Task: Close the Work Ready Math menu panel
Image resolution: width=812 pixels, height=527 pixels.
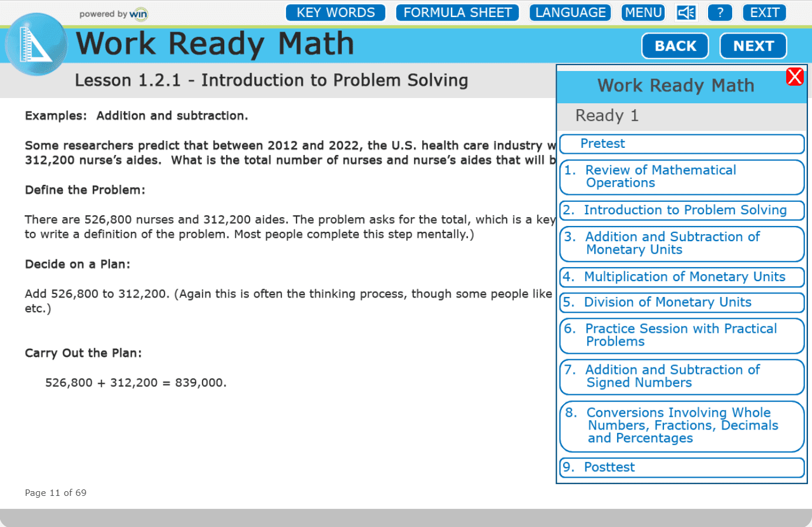Action: (795, 76)
